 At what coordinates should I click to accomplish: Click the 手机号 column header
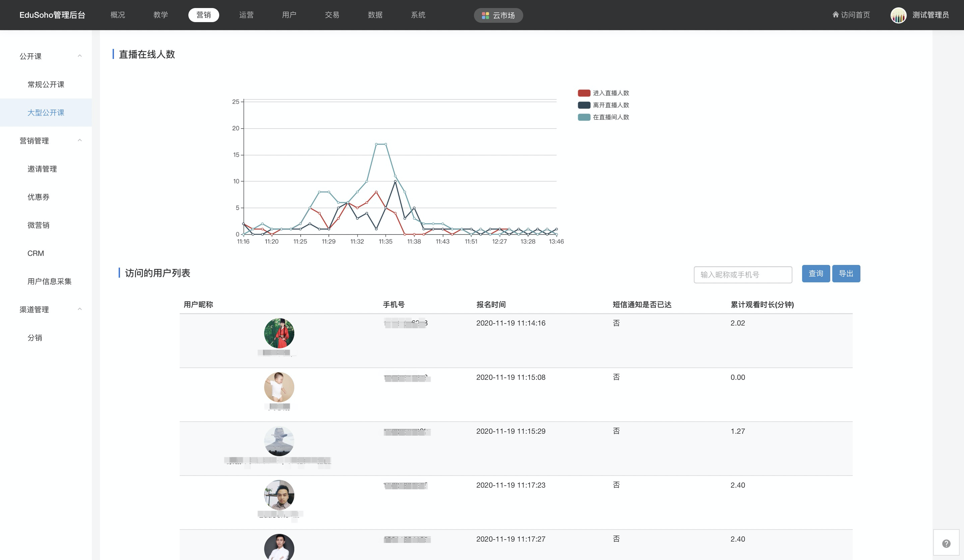[394, 304]
